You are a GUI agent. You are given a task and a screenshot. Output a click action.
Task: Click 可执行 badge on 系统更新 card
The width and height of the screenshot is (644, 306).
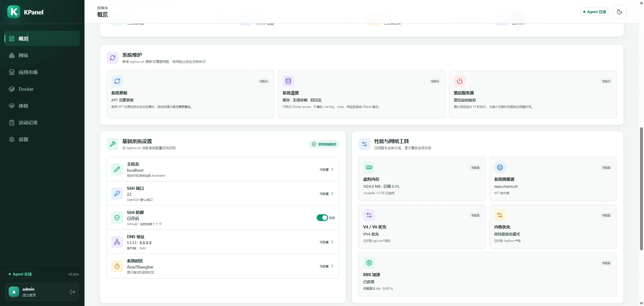click(x=264, y=81)
